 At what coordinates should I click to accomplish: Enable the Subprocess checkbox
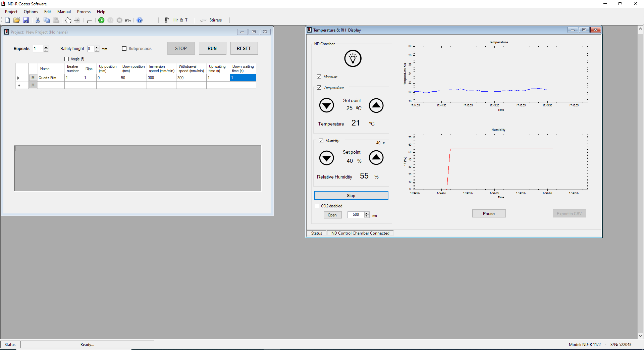(124, 48)
